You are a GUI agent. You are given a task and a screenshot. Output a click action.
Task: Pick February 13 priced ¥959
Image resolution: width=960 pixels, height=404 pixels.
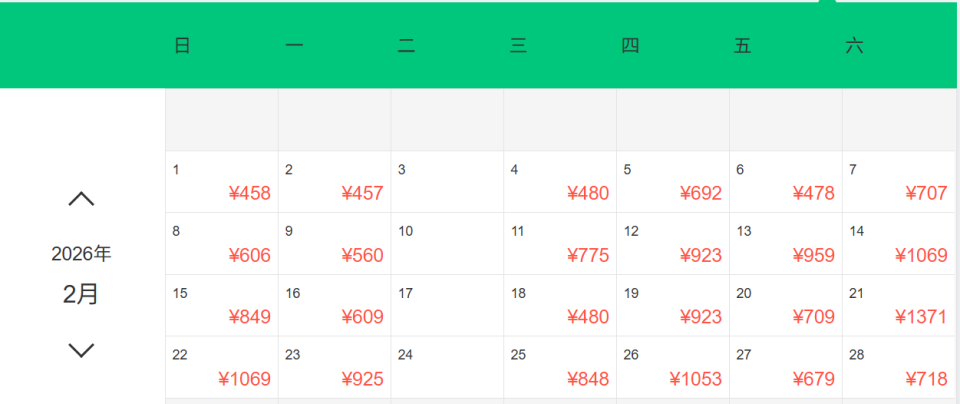tap(786, 244)
